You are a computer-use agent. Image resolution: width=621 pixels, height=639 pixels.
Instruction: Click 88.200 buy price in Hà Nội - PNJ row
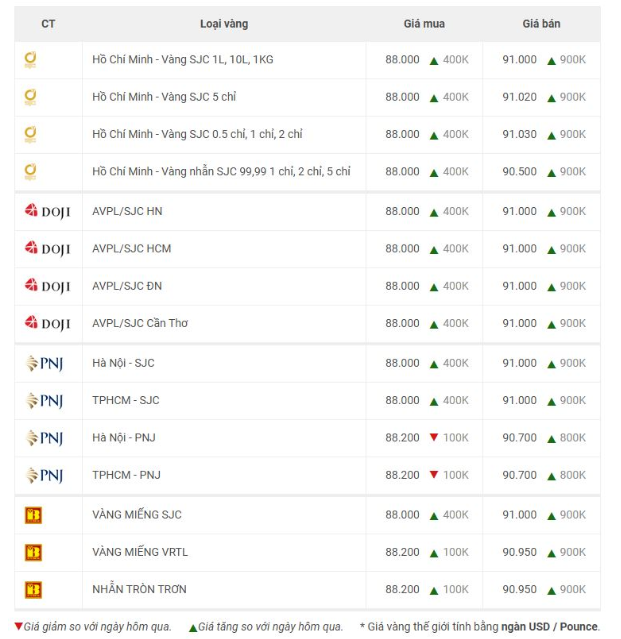403,438
